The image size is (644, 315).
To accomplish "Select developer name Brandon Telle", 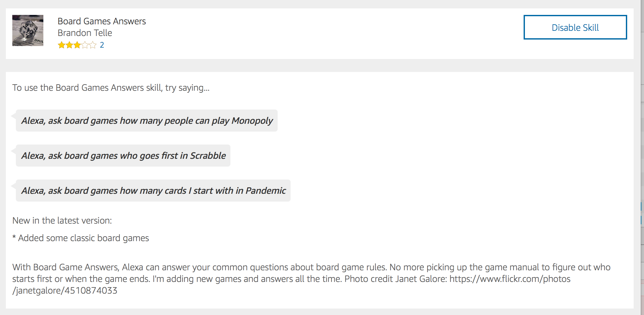I will point(85,33).
